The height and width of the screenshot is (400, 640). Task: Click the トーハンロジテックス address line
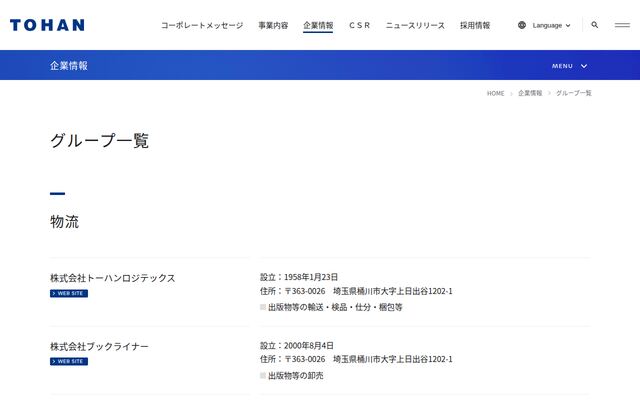pyautogui.click(x=356, y=291)
